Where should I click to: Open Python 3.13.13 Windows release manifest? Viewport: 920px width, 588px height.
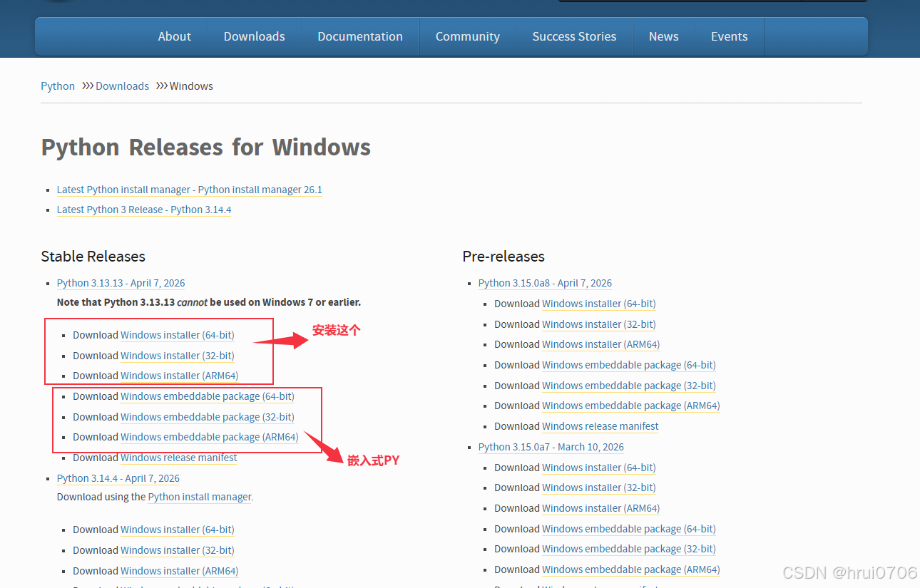click(x=179, y=458)
